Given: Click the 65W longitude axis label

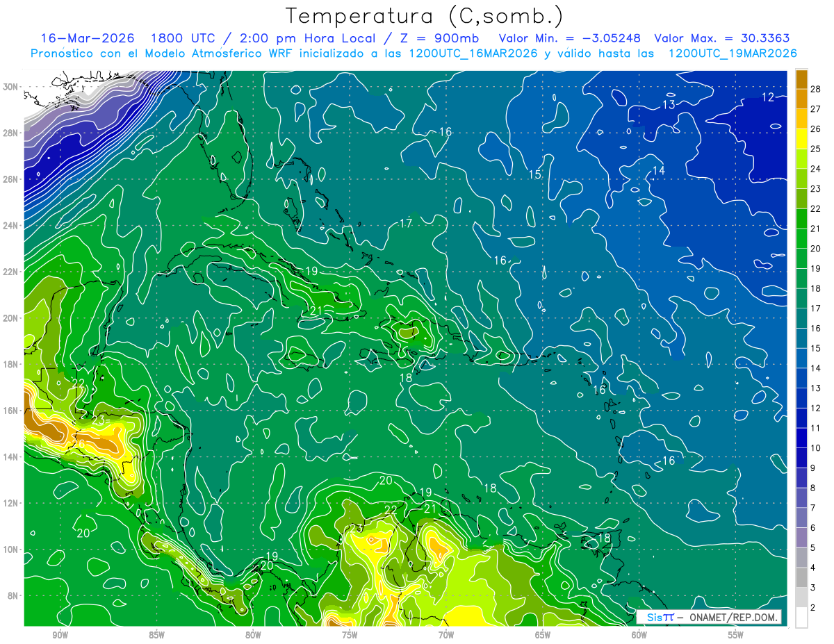Looking at the screenshot, I should coord(543,636).
